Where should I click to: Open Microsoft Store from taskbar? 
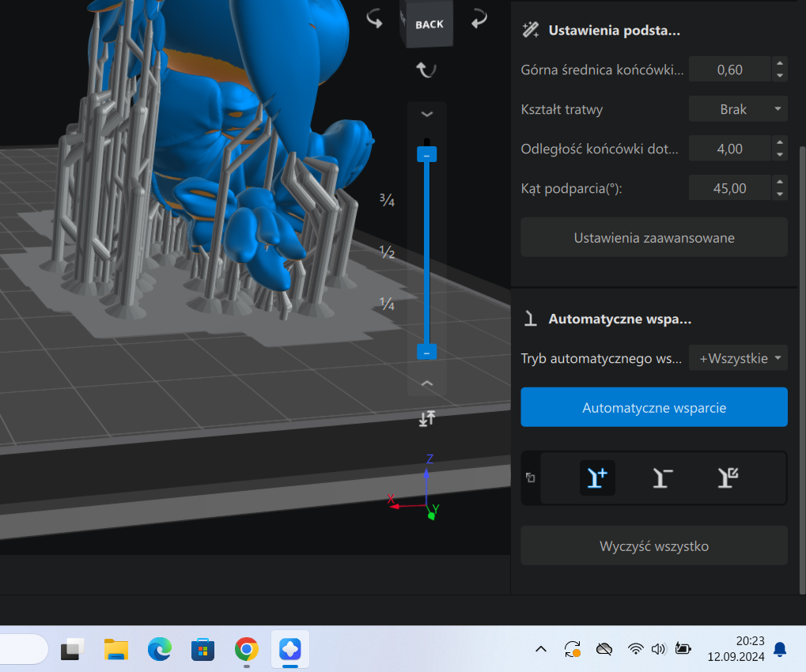tap(203, 650)
